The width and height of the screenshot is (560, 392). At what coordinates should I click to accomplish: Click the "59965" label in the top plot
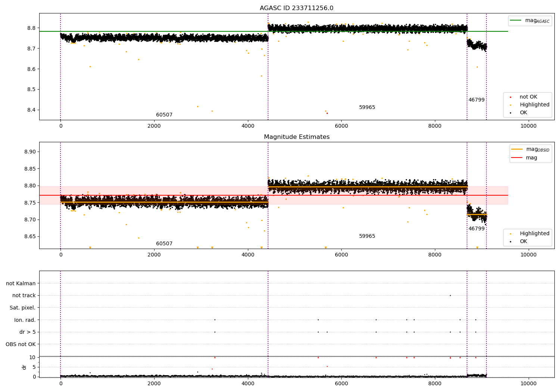tap(367, 108)
